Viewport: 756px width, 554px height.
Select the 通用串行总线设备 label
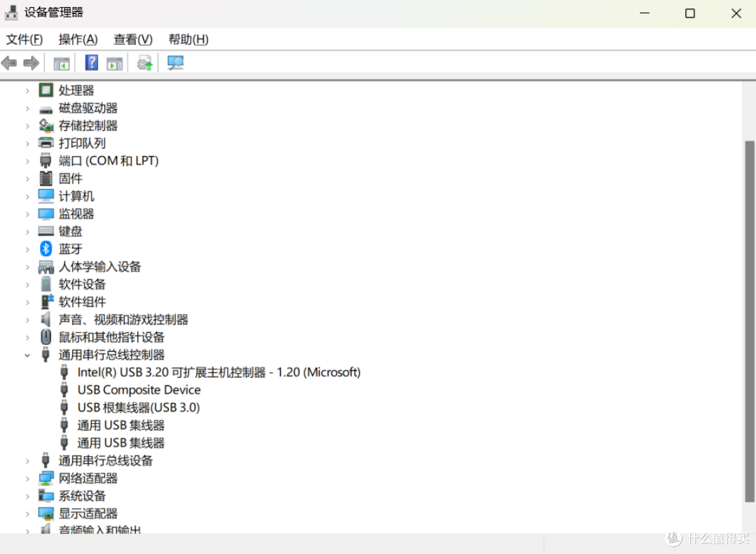(106, 460)
